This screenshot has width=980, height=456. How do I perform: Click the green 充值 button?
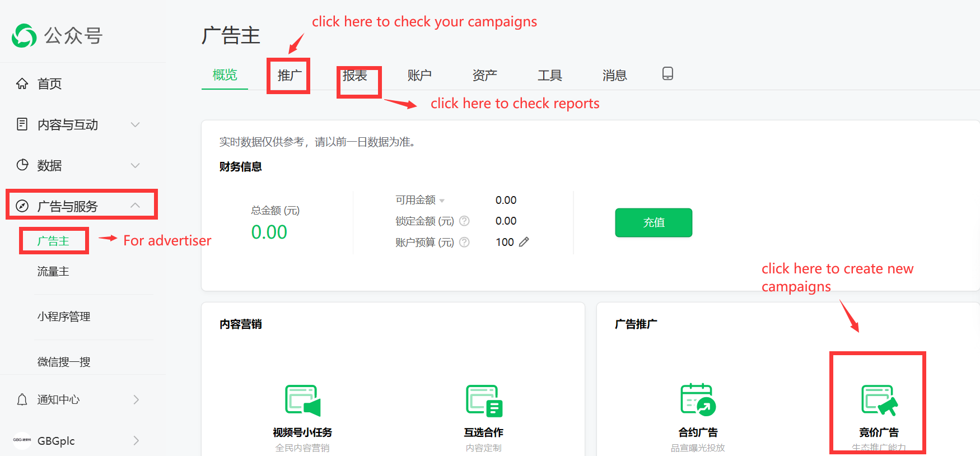coord(654,222)
